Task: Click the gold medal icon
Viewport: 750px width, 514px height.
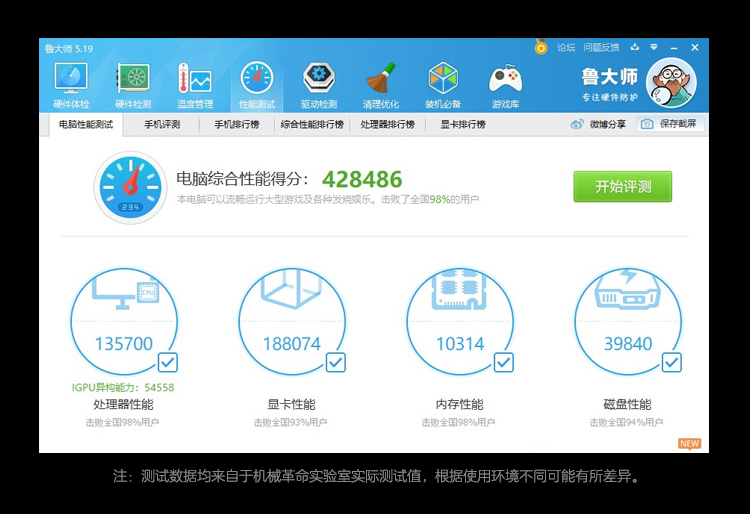Action: pos(541,47)
